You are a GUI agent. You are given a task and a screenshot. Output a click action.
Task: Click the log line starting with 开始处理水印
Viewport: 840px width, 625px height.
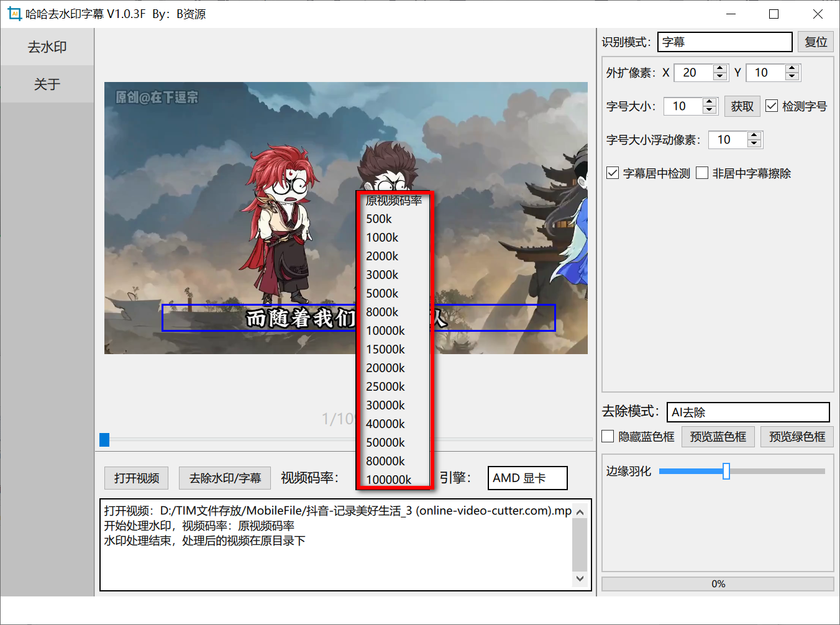point(199,526)
